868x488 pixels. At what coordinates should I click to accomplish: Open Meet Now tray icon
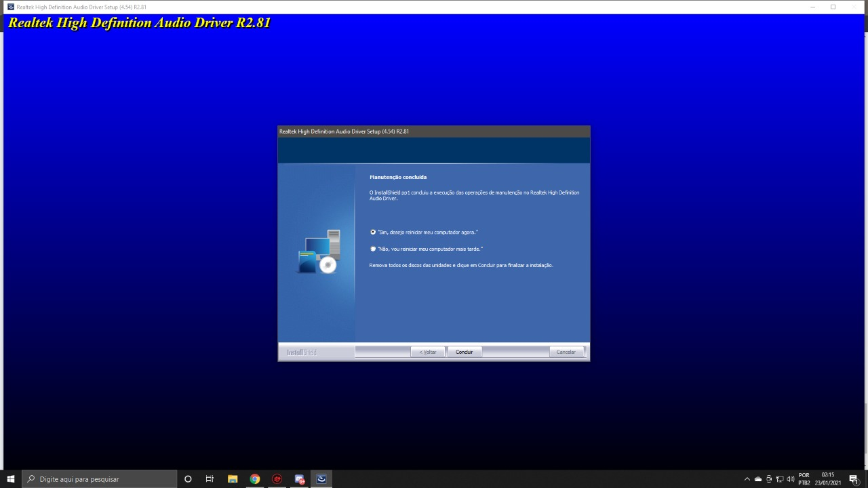(769, 479)
